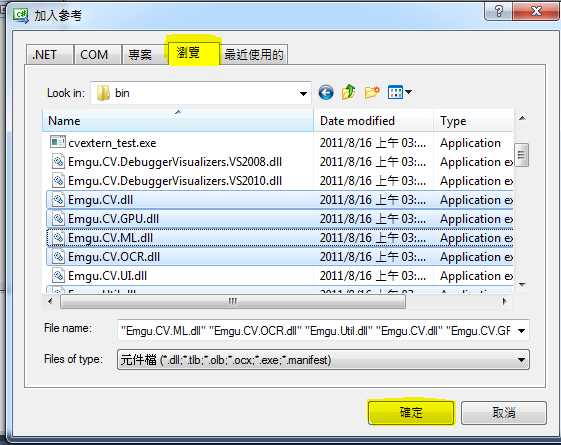This screenshot has height=445, width=561.
Task: Go back using the blue back arrow icon
Action: point(326,93)
